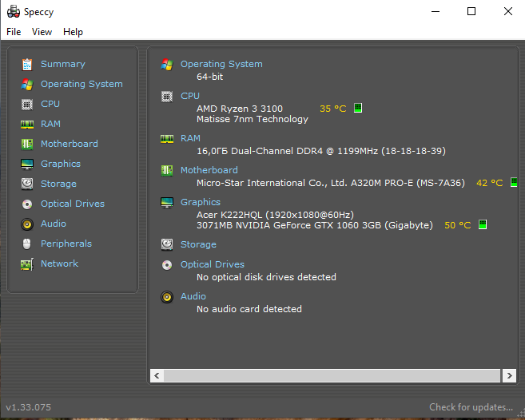Click the horizontal scrollbar thumb

tap(332, 375)
